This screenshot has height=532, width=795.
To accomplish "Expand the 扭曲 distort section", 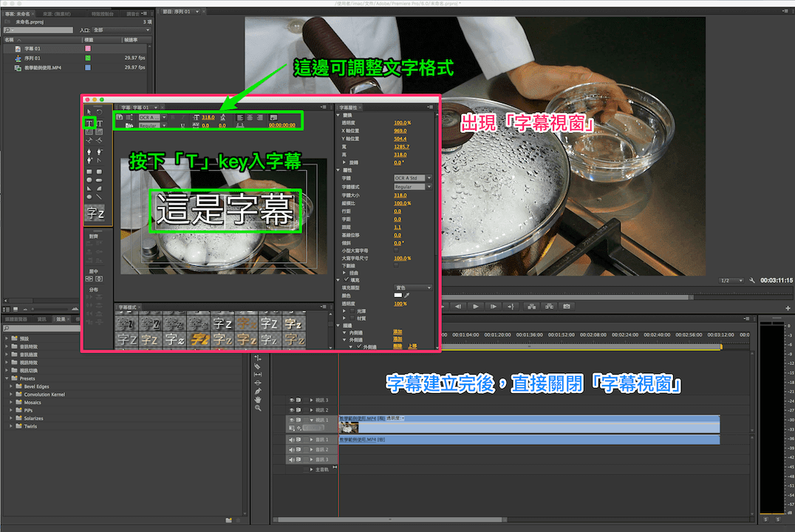I will pyautogui.click(x=345, y=273).
